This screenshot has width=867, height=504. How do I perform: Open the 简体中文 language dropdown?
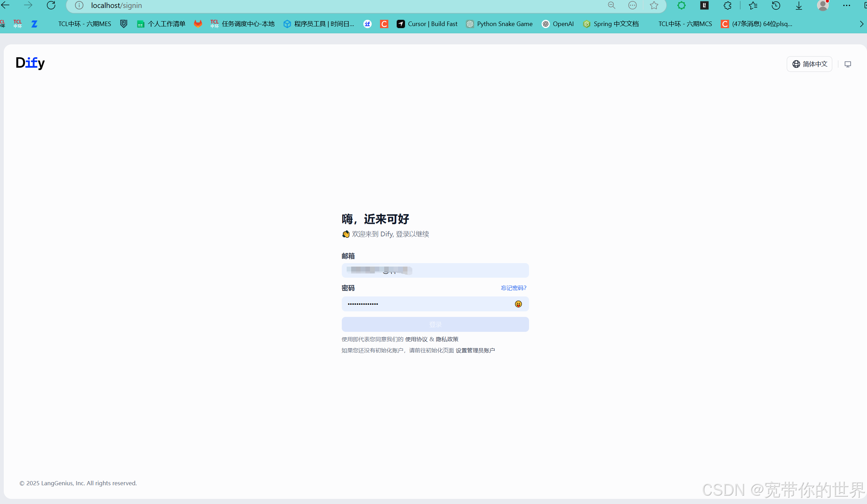(x=809, y=64)
